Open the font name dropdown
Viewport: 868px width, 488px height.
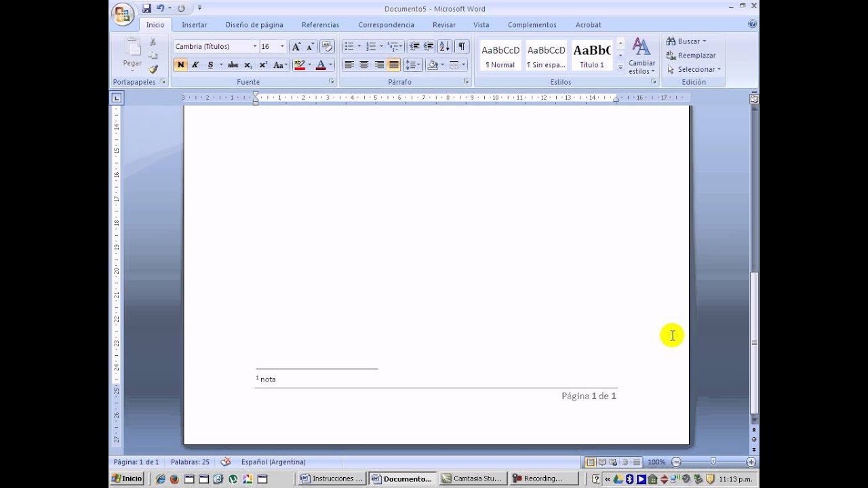coord(255,47)
